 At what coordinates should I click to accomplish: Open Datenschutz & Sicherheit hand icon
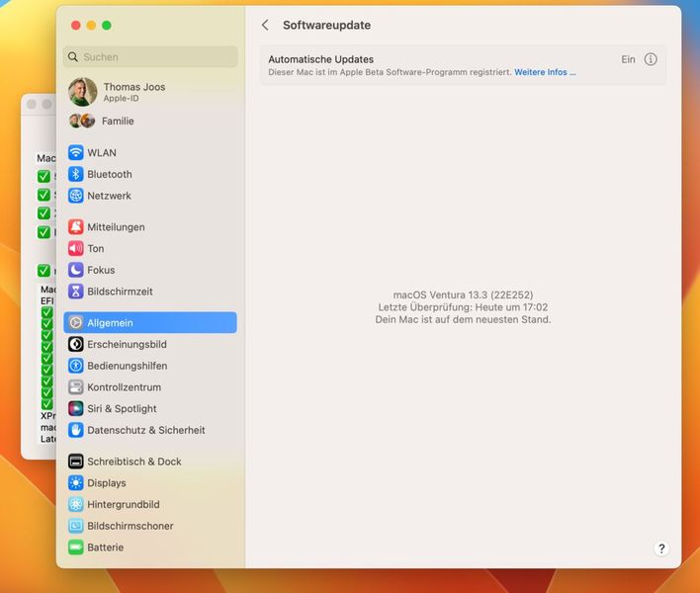75,430
